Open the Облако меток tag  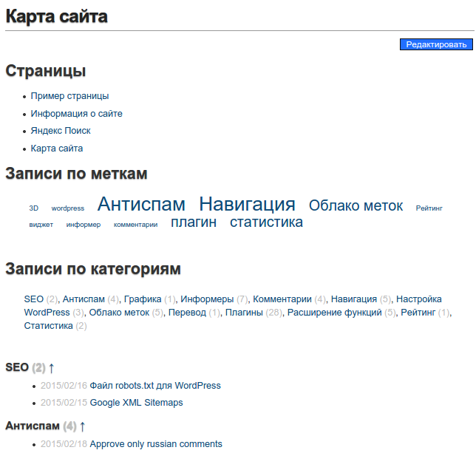click(356, 206)
